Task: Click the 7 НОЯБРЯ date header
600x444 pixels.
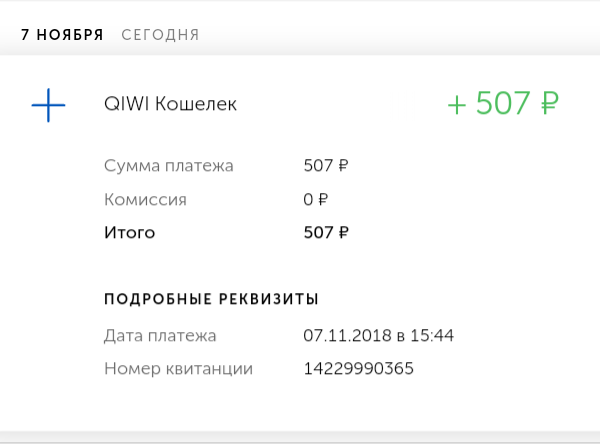Action: point(62,35)
